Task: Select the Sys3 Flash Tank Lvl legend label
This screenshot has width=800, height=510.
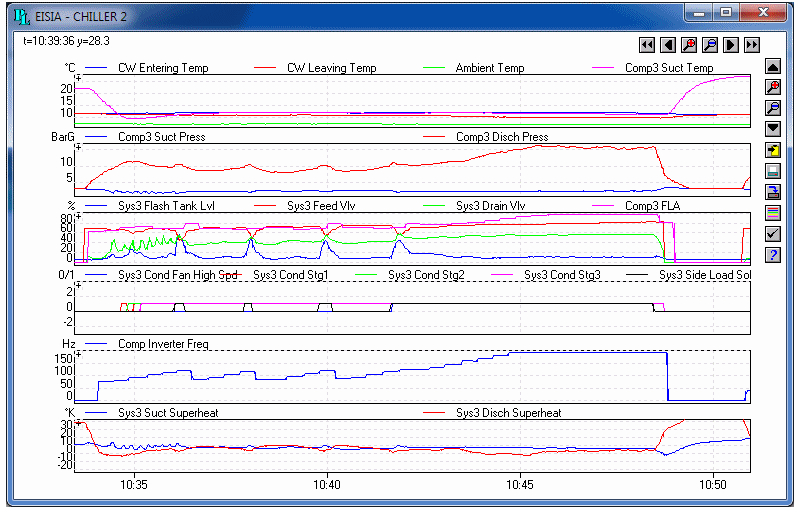Action: 166,206
